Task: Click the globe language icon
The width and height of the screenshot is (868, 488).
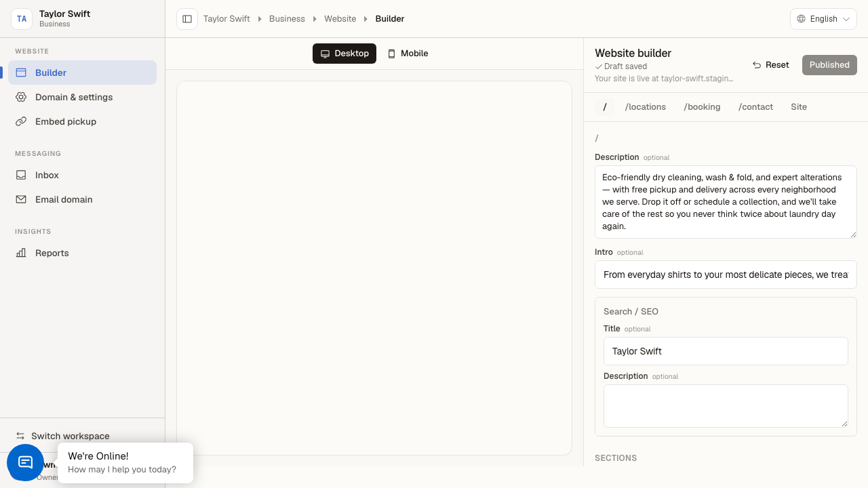Action: (x=802, y=19)
